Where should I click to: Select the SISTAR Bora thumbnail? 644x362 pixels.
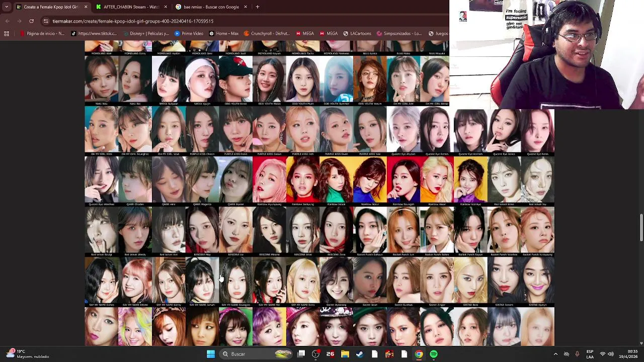tap(470, 282)
